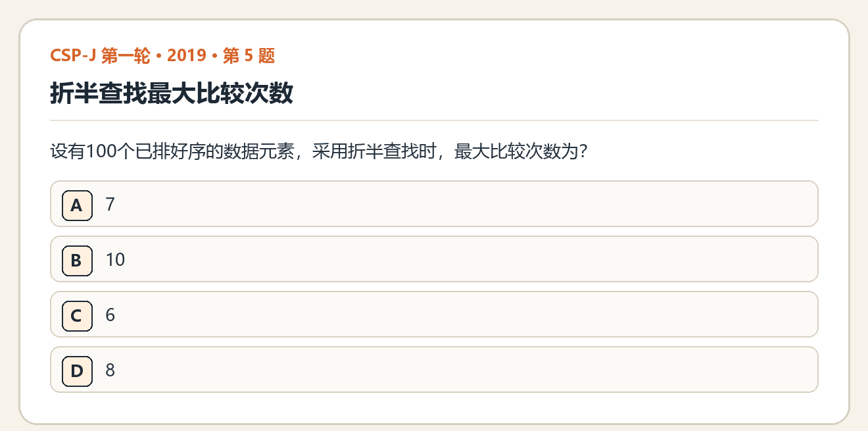Choose answer option B with value 10
The height and width of the screenshot is (431, 868).
click(x=434, y=259)
